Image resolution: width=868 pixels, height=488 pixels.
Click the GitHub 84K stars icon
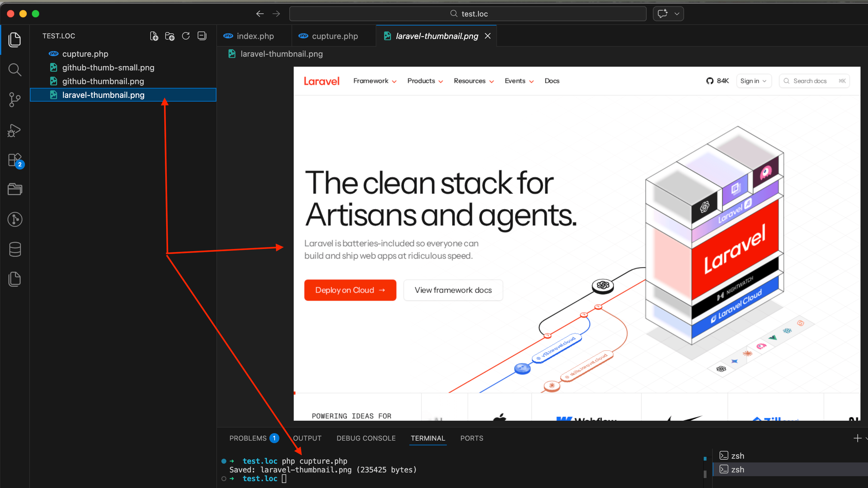pyautogui.click(x=717, y=81)
